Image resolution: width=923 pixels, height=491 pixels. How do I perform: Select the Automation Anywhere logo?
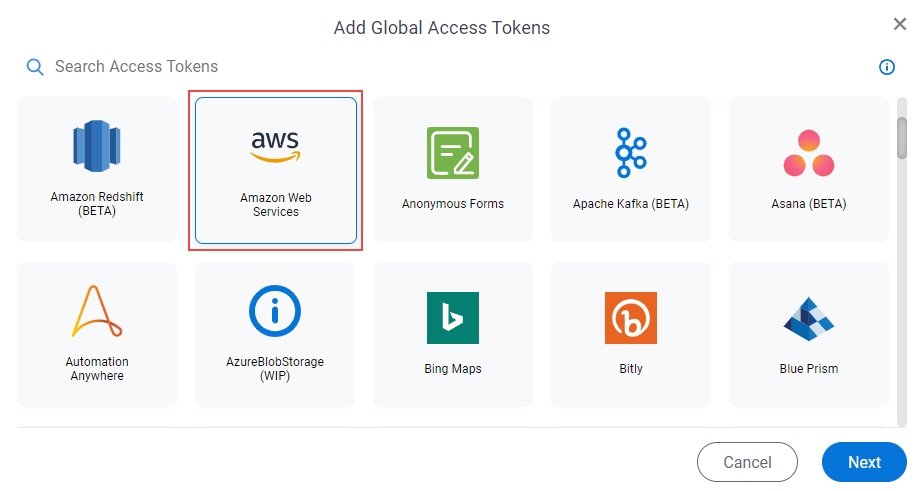pyautogui.click(x=97, y=311)
